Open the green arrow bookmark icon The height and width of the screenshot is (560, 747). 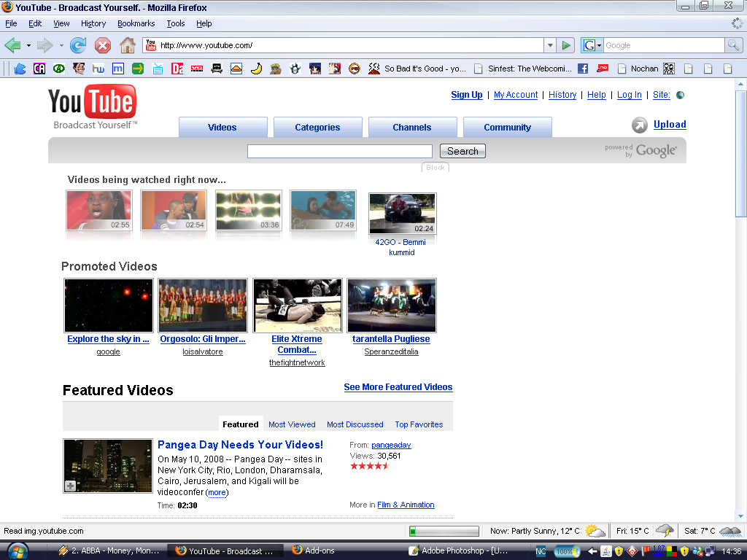click(x=138, y=69)
